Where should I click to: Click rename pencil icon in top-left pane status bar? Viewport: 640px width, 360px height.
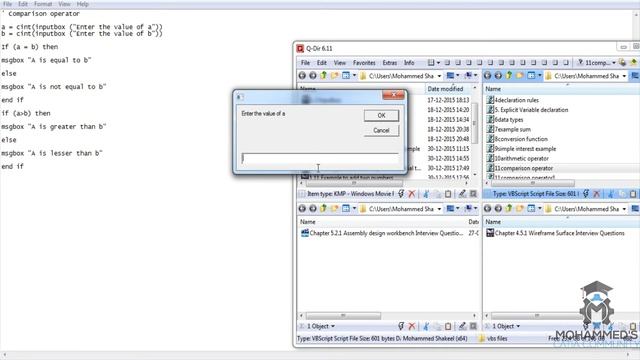pos(462,194)
